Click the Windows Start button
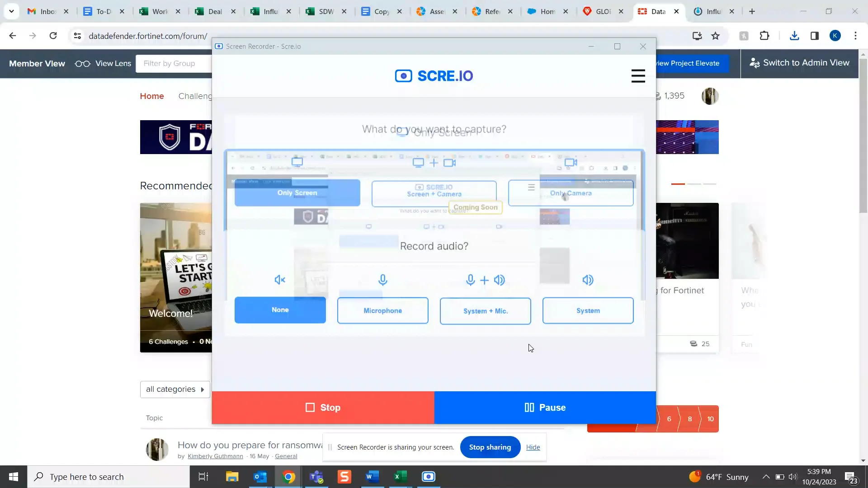Image resolution: width=868 pixels, height=488 pixels. point(14,477)
